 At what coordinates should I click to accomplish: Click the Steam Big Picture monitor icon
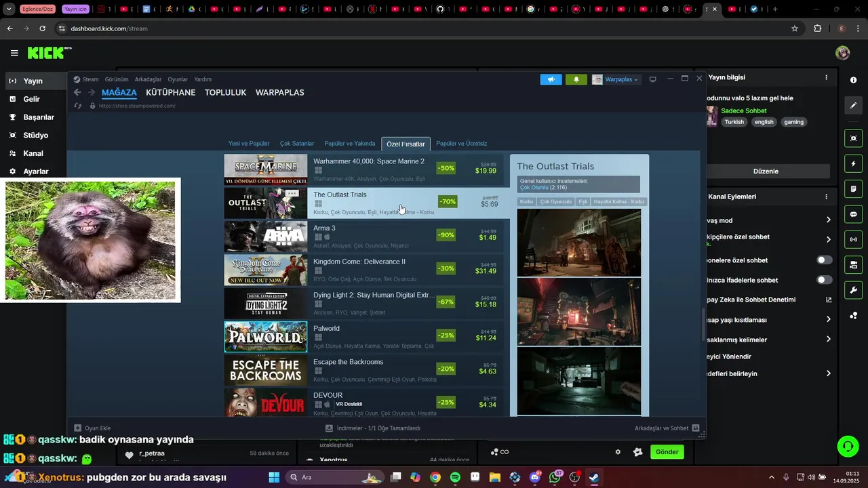(652, 79)
